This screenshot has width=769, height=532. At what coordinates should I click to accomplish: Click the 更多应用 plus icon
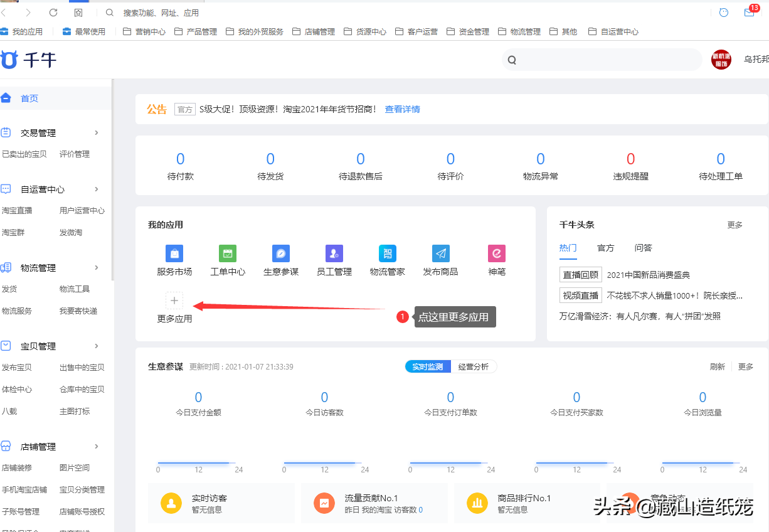[x=174, y=301]
